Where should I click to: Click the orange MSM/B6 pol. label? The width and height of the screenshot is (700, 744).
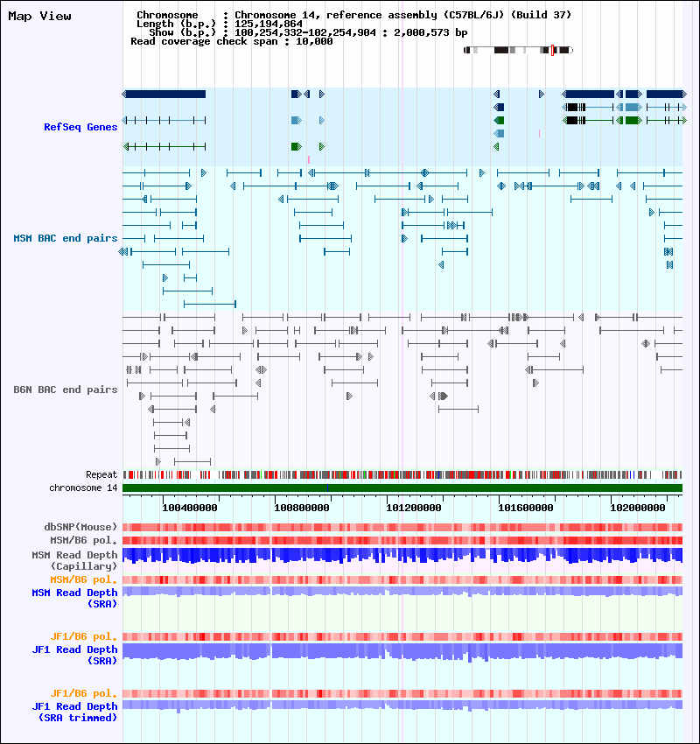84,579
